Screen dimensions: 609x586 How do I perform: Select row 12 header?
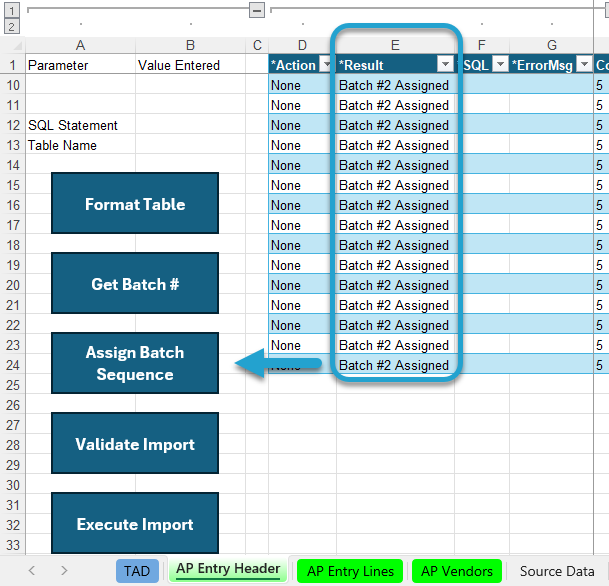click(x=13, y=125)
